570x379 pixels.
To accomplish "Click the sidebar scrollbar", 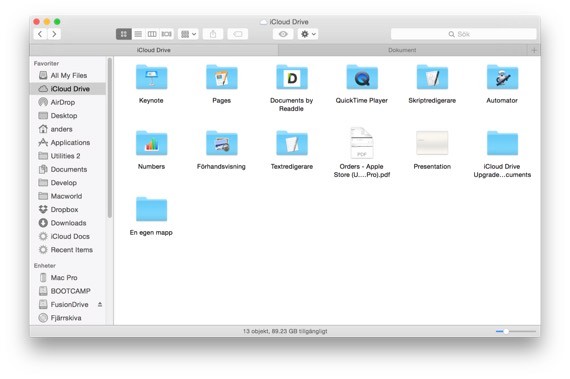I will [110, 138].
